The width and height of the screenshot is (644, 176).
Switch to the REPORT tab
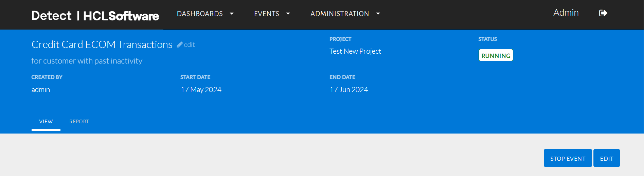point(79,122)
